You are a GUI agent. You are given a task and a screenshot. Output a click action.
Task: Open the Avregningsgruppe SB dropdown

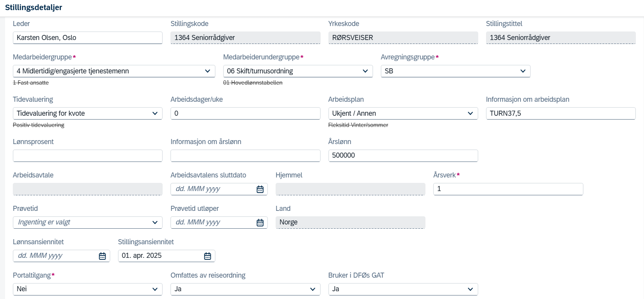[523, 71]
